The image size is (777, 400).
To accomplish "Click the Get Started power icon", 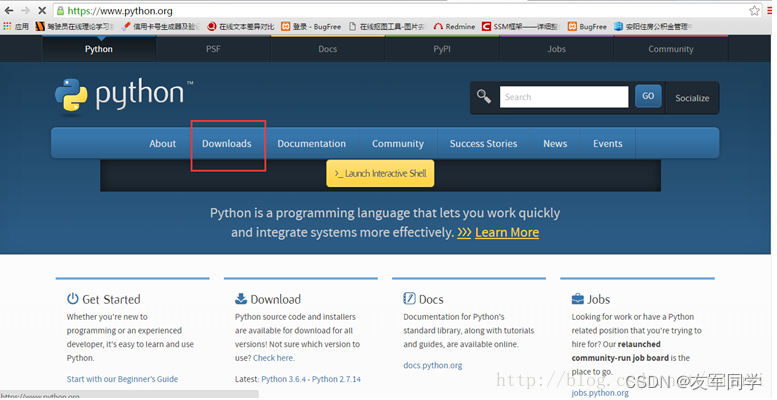I will [72, 298].
